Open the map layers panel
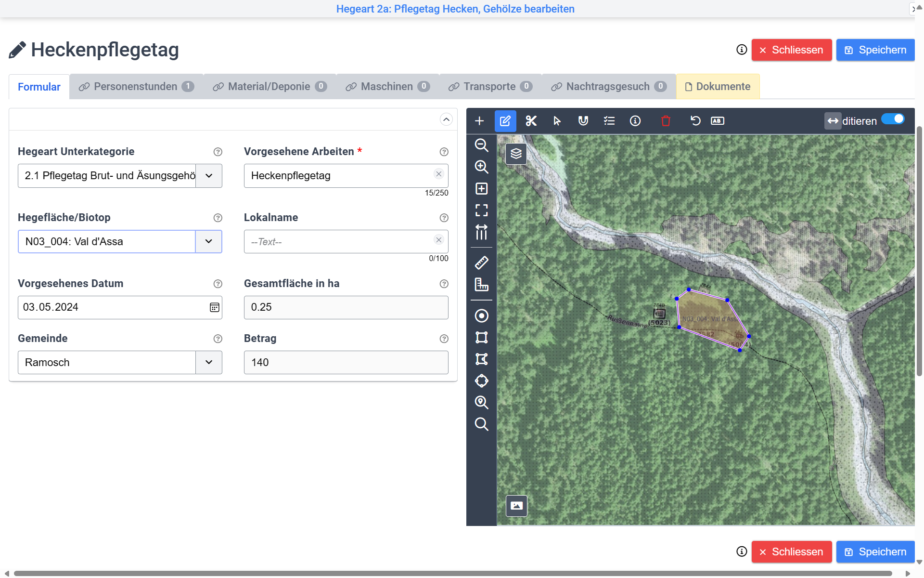Viewport: 924px width, 578px height. point(516,154)
